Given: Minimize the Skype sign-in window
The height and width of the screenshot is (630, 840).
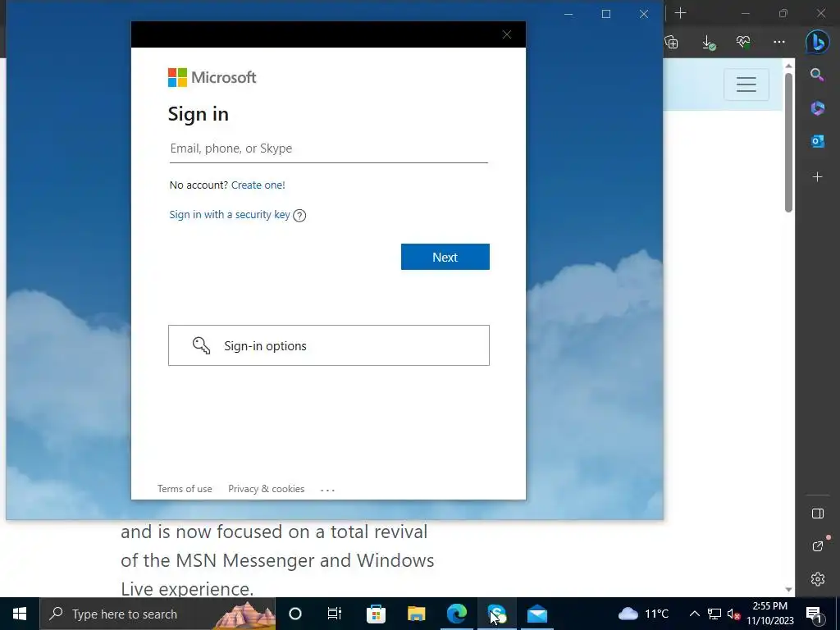Looking at the screenshot, I should click(569, 14).
